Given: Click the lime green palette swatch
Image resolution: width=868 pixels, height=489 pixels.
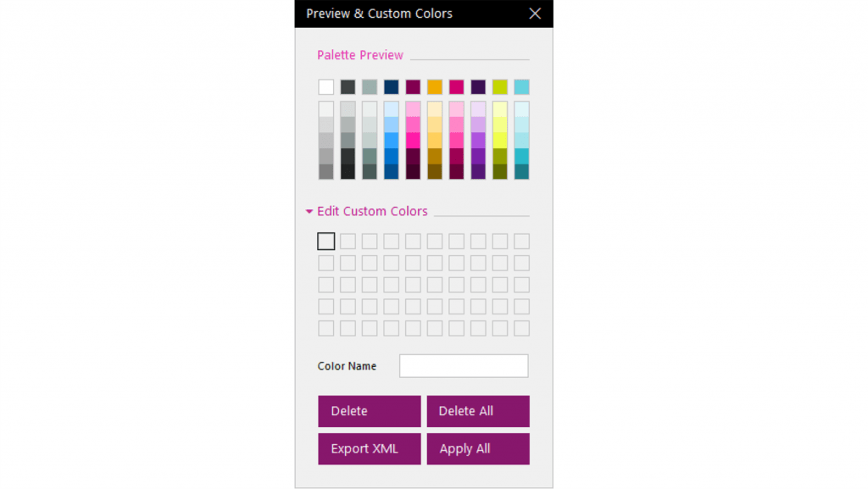Looking at the screenshot, I should (500, 87).
